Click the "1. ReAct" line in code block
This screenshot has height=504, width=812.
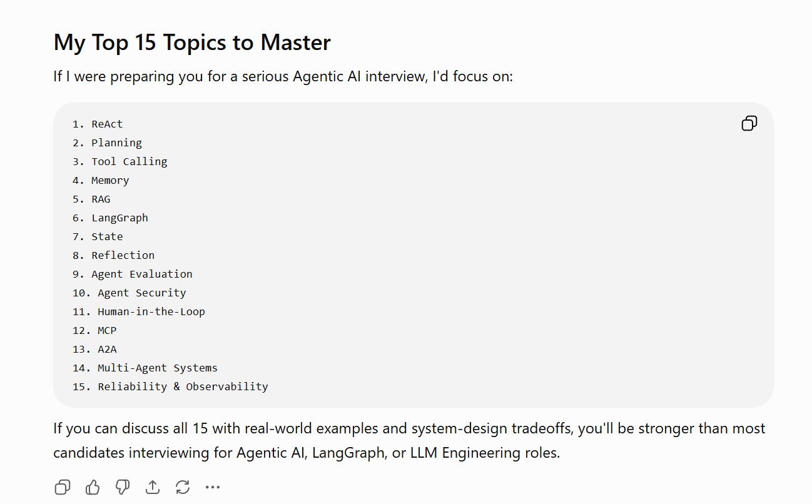[x=98, y=124]
